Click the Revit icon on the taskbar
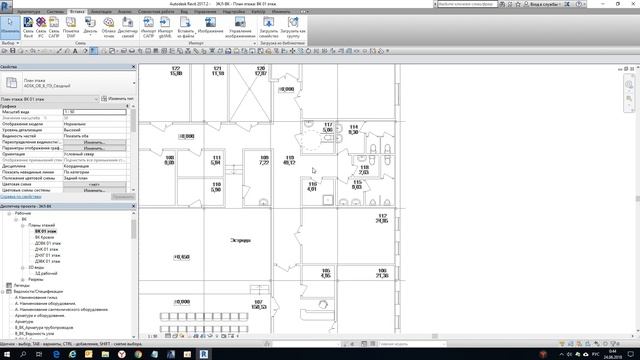This screenshot has width=640, height=360. tap(204, 354)
